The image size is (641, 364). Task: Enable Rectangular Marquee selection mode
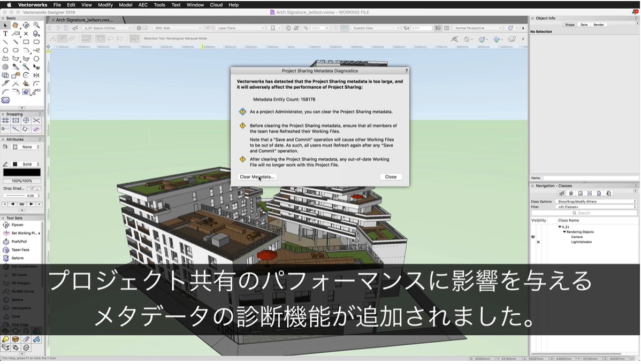click(x=100, y=38)
